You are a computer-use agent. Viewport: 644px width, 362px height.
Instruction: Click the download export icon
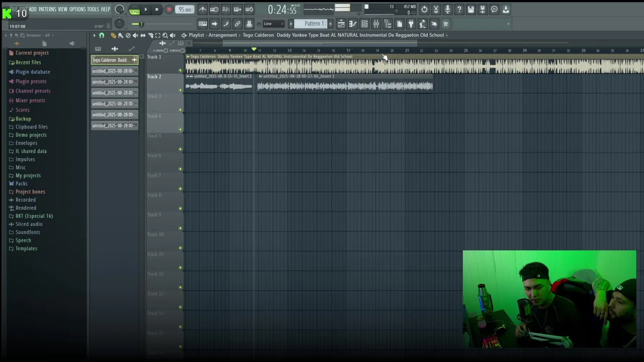[506, 9]
